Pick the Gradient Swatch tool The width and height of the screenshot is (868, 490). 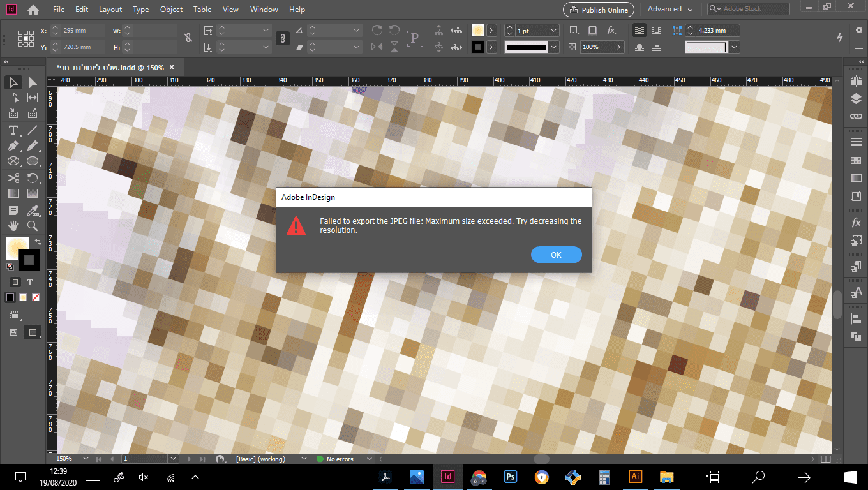[x=13, y=194]
